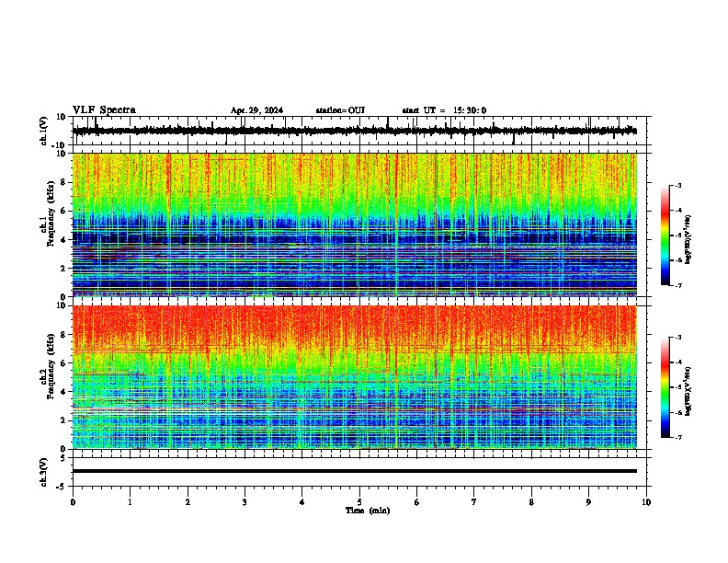The height and width of the screenshot is (563, 728).
Task: Click time axis tick label '7'
Action: click(x=474, y=502)
